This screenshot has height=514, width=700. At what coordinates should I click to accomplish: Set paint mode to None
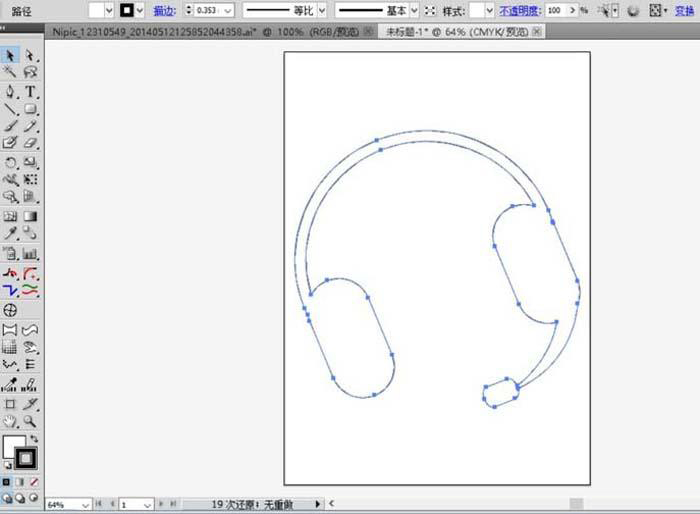pos(34,482)
